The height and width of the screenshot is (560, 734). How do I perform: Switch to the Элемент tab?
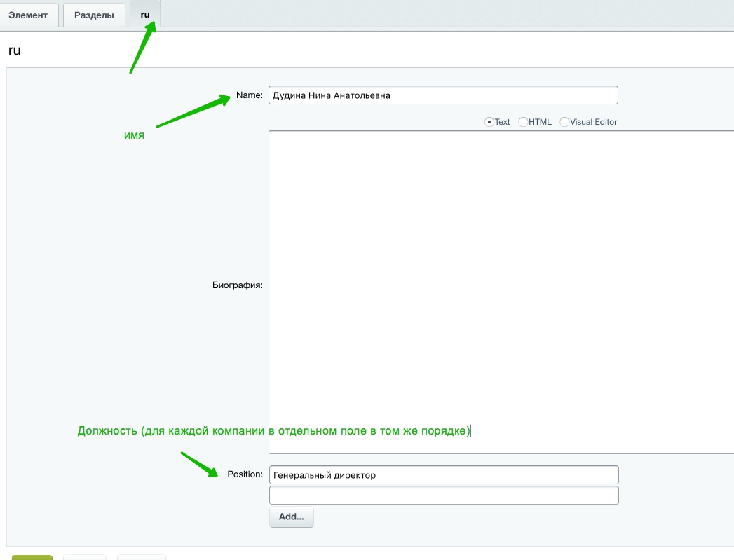28,15
